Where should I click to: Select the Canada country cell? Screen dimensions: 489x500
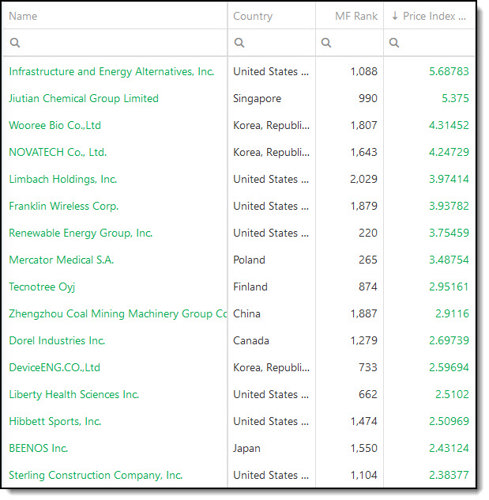(251, 341)
